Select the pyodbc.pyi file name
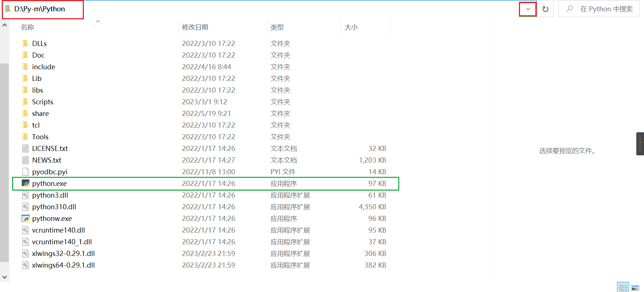This screenshot has height=292, width=644. [x=50, y=172]
